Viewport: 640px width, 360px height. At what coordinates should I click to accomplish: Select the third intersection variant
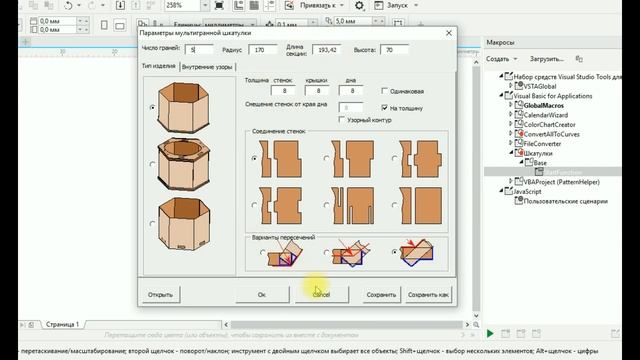pos(394,252)
